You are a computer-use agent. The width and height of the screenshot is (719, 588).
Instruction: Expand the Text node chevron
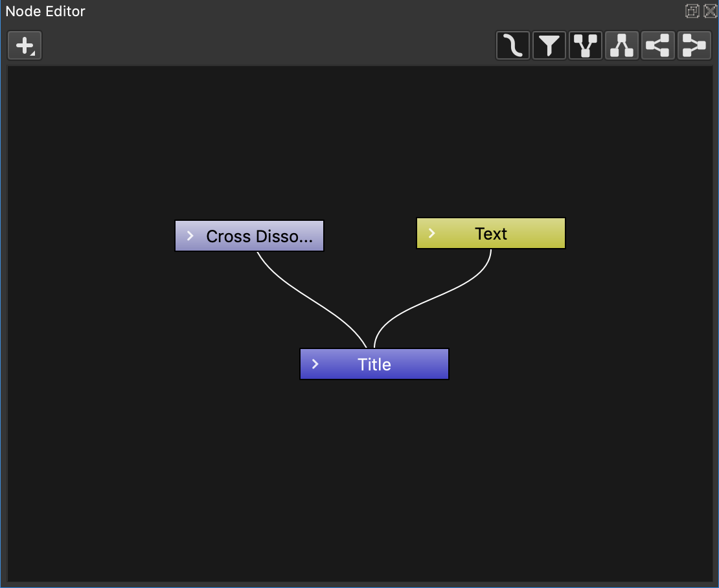(431, 233)
